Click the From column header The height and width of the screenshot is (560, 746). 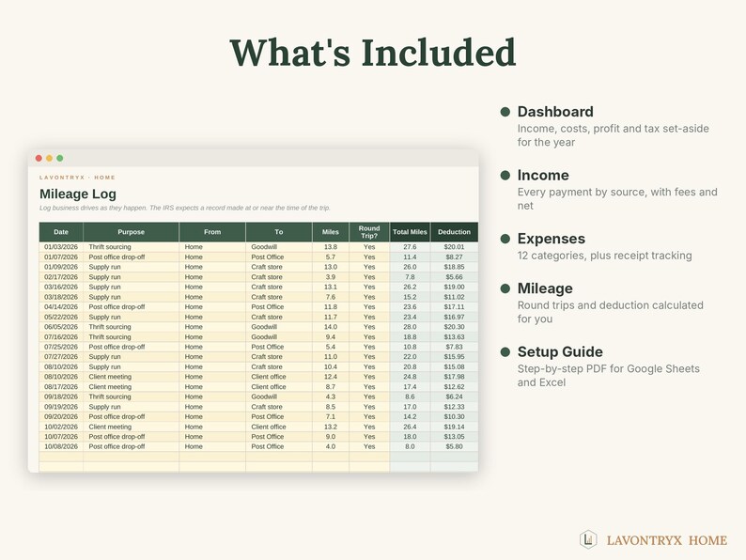[212, 232]
